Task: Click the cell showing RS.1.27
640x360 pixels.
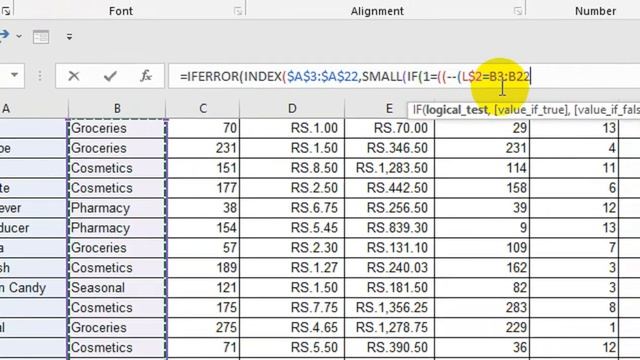Action: 292,268
